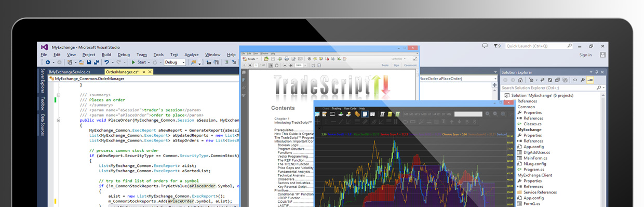Image resolution: width=644 pixels, height=207 pixels.
Task: Click the Search Solution Explorer field
Action: pyautogui.click(x=553, y=88)
